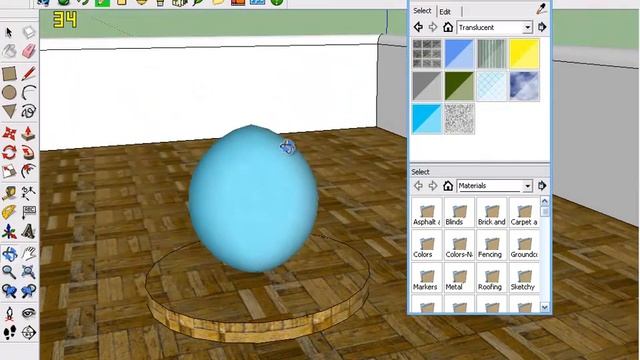Select the Pan hand tool
The height and width of the screenshot is (360, 640).
tap(28, 253)
